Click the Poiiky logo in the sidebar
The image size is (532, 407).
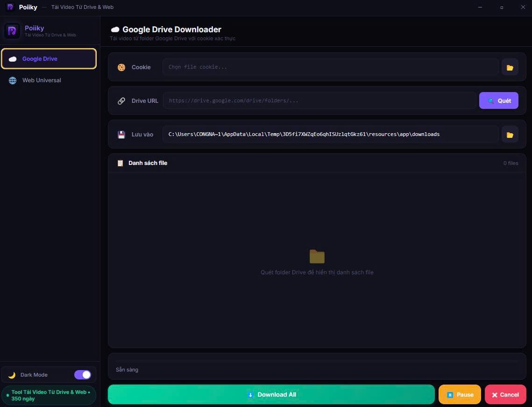[x=12, y=31]
